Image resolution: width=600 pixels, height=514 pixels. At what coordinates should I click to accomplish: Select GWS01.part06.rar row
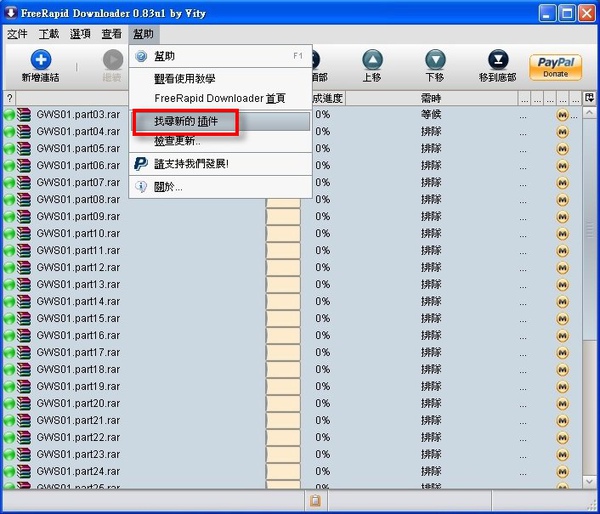pos(293,165)
